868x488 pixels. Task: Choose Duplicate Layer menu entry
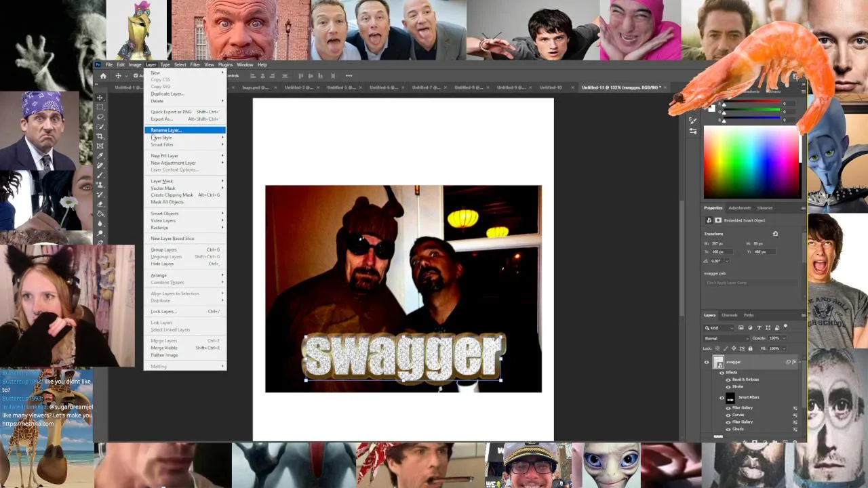[x=184, y=94]
